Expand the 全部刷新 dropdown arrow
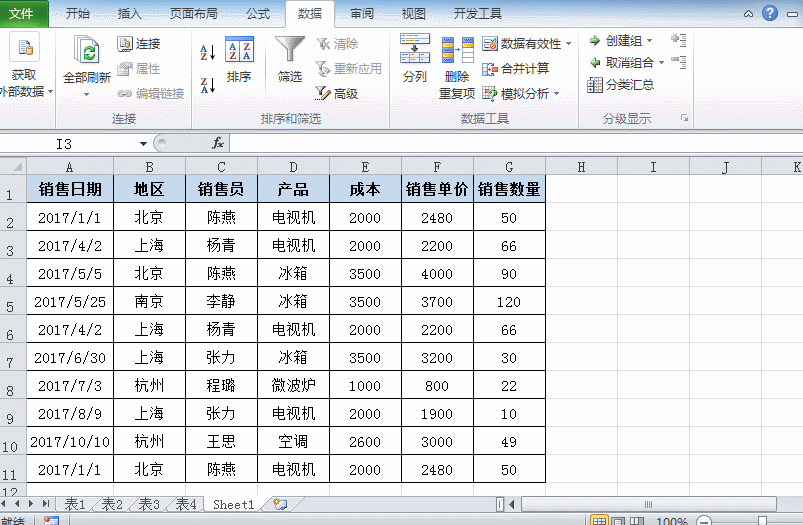Screen dimensions: 803x525 tap(87, 95)
